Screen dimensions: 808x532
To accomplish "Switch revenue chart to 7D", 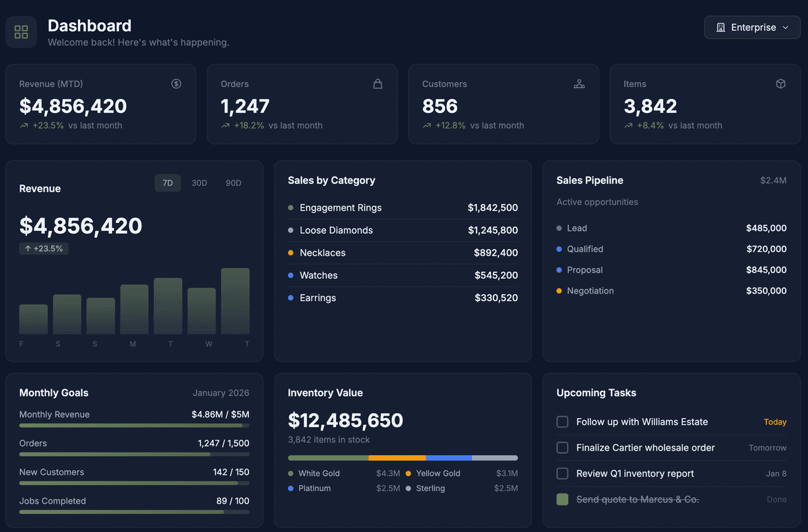I will [x=168, y=183].
